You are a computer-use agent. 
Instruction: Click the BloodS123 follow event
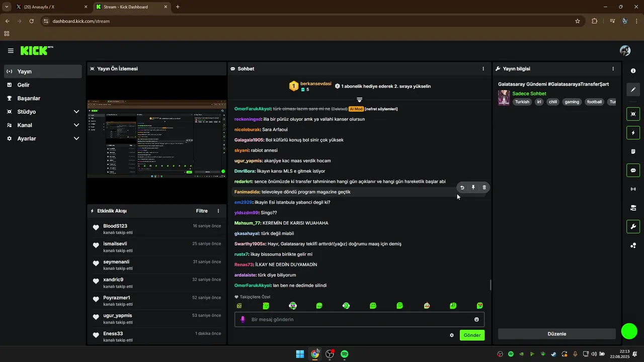click(x=156, y=229)
